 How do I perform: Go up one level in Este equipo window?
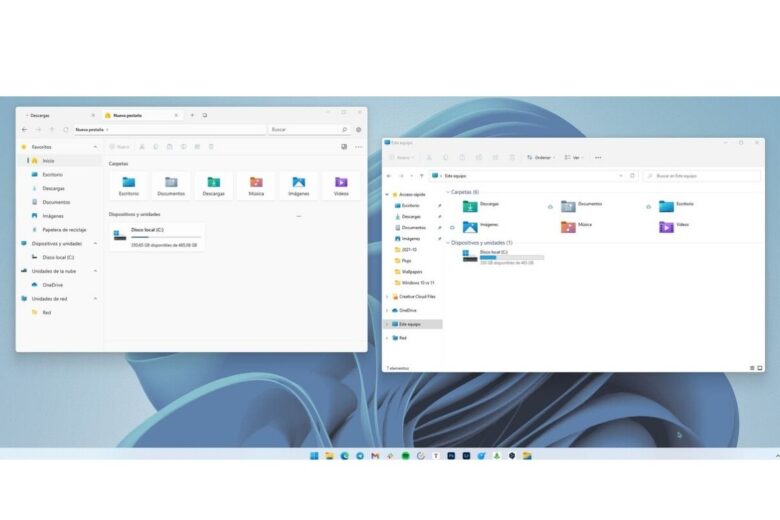click(x=421, y=176)
